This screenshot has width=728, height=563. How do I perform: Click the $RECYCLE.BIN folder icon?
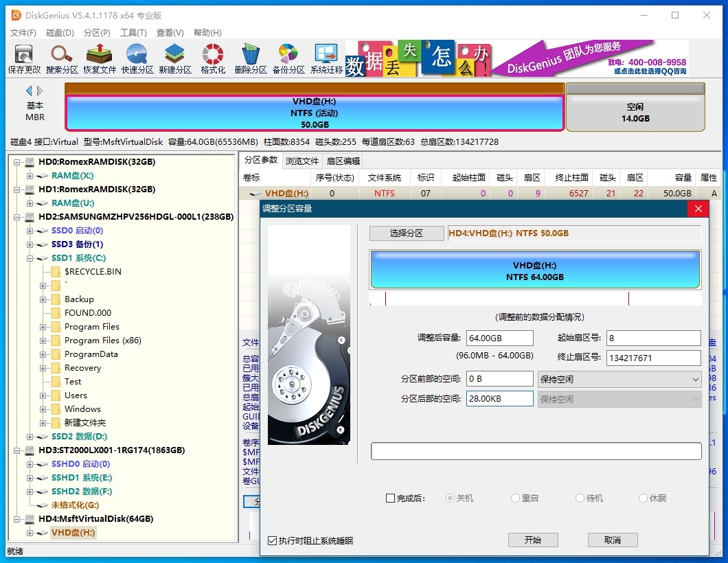(x=56, y=271)
